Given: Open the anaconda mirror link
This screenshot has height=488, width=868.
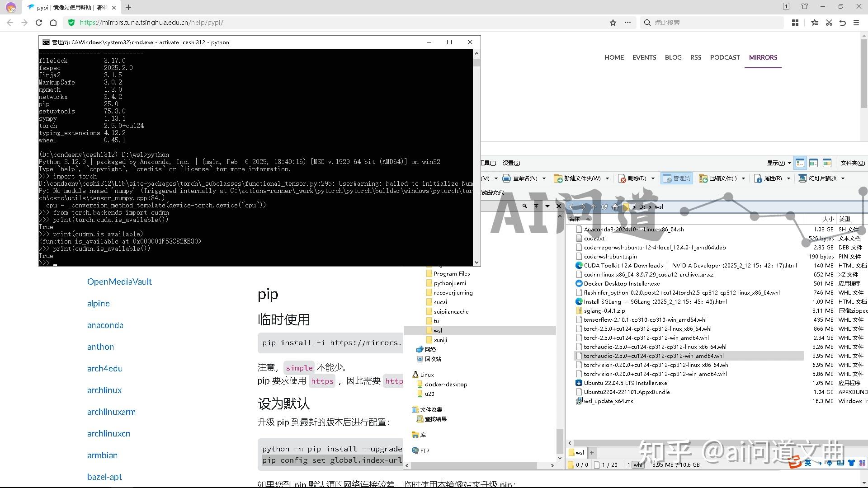Looking at the screenshot, I should click(105, 325).
